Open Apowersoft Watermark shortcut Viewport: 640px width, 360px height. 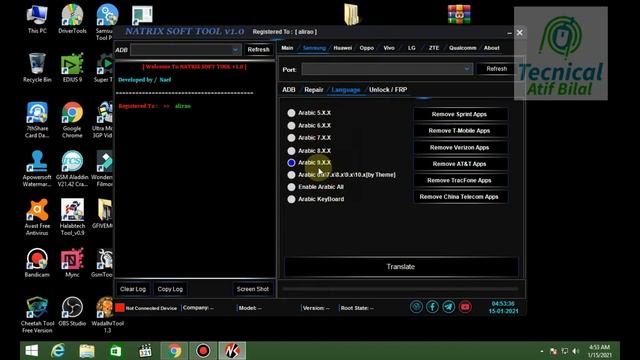pyautogui.click(x=37, y=169)
